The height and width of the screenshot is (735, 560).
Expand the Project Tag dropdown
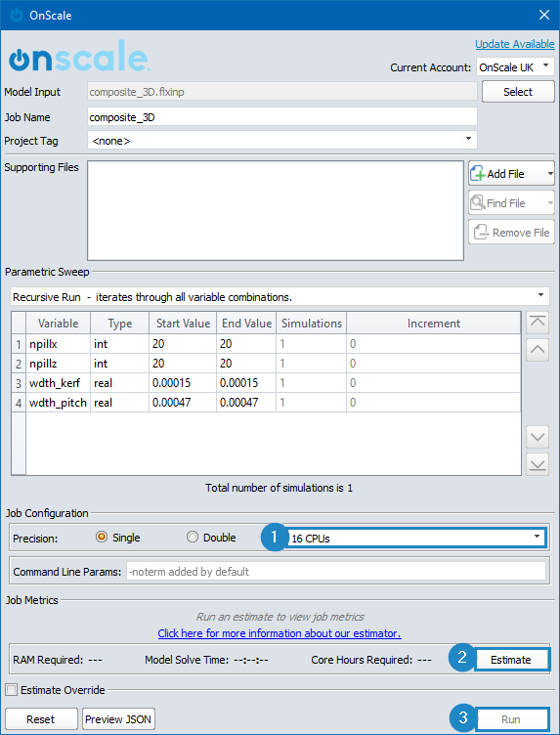point(282,140)
